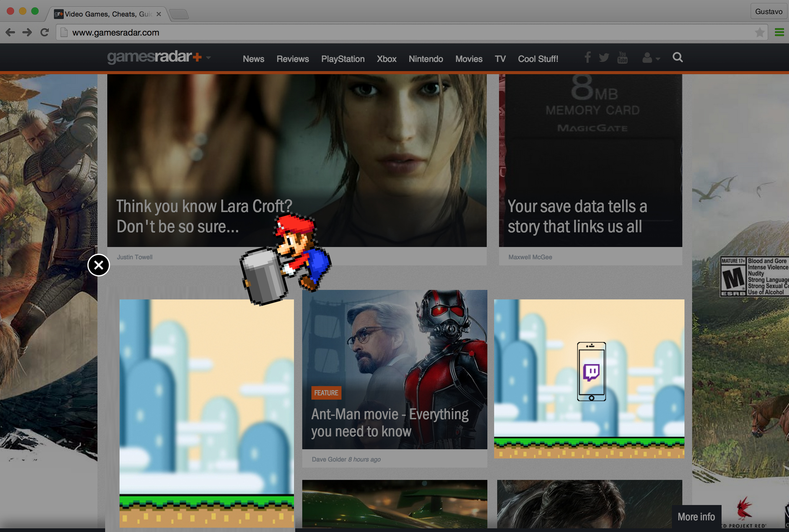Open a new browser tab

[x=179, y=14]
